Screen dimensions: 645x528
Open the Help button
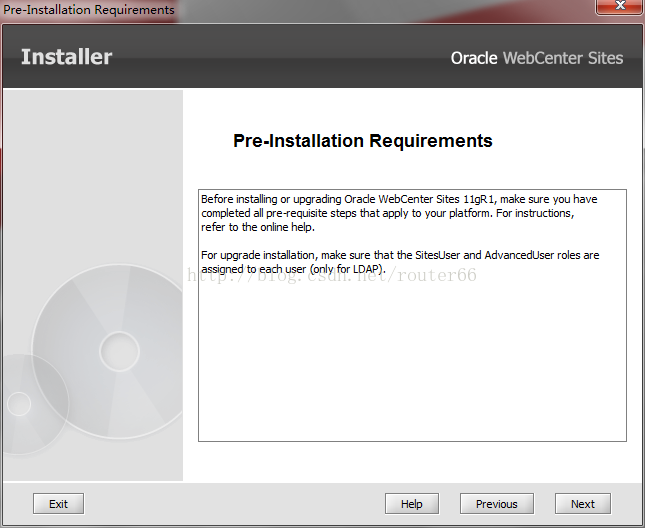412,504
